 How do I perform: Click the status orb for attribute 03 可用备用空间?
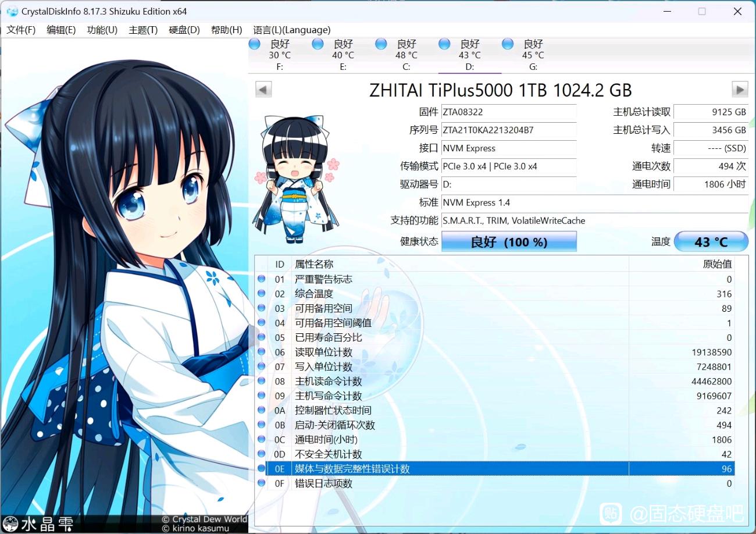[x=262, y=308]
